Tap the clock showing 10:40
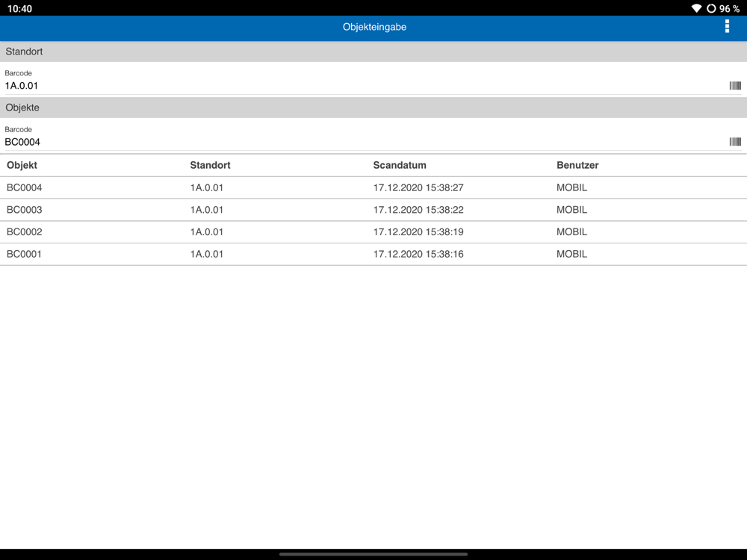Image resolution: width=747 pixels, height=560 pixels. point(19,8)
